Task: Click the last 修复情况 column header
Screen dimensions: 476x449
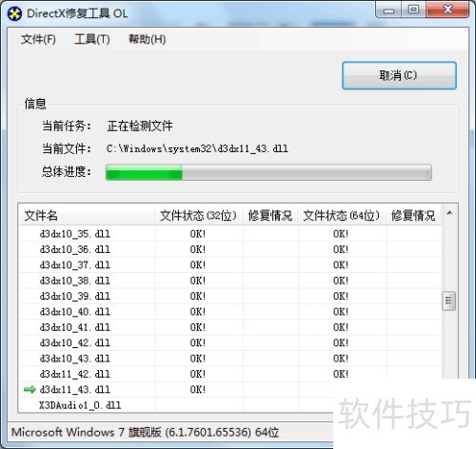Action: (x=413, y=216)
